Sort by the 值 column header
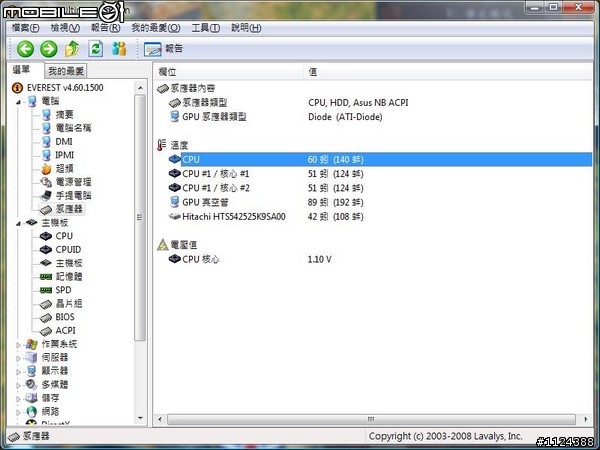 point(448,72)
